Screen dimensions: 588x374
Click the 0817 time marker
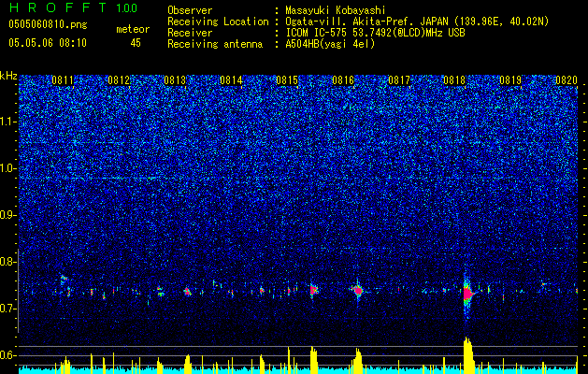[398, 80]
